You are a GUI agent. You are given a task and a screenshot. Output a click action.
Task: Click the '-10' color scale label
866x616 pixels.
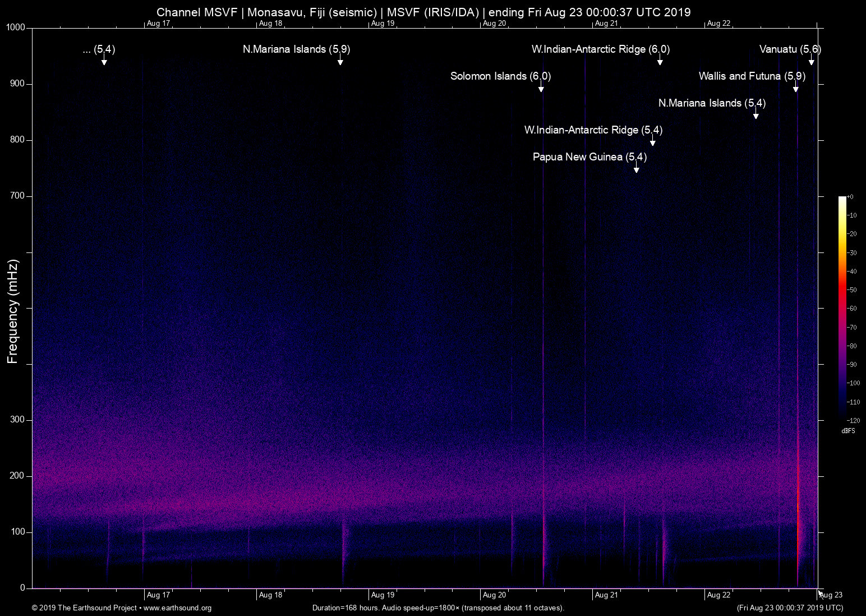(x=851, y=215)
